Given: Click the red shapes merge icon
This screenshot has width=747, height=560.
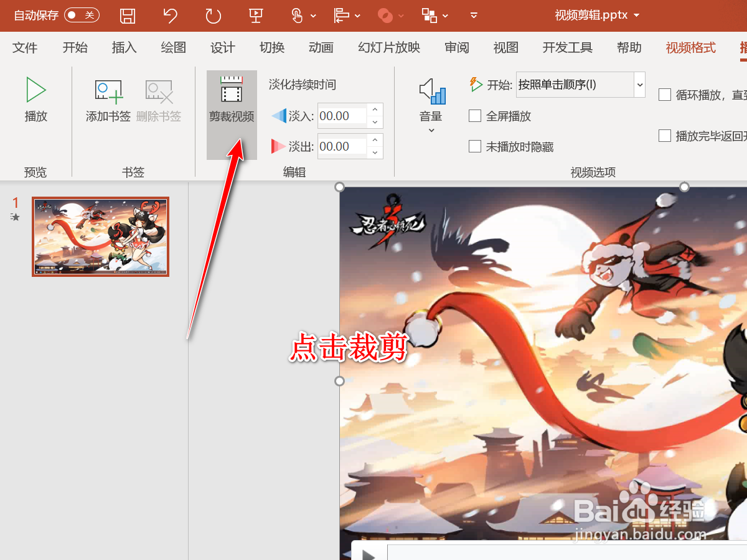Looking at the screenshot, I should pos(385,16).
